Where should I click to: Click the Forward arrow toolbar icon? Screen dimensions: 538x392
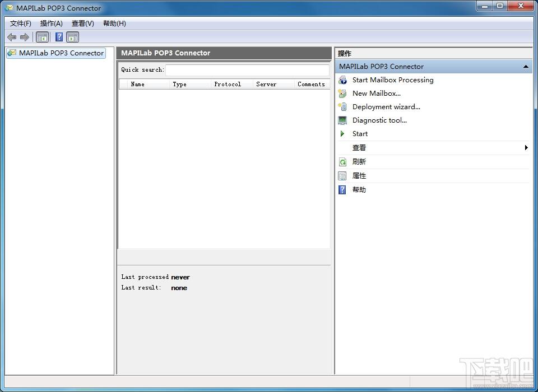(x=24, y=37)
